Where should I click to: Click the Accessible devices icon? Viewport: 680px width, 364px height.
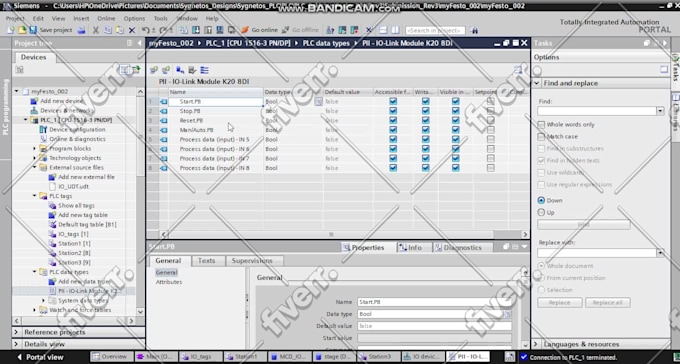(330, 30)
